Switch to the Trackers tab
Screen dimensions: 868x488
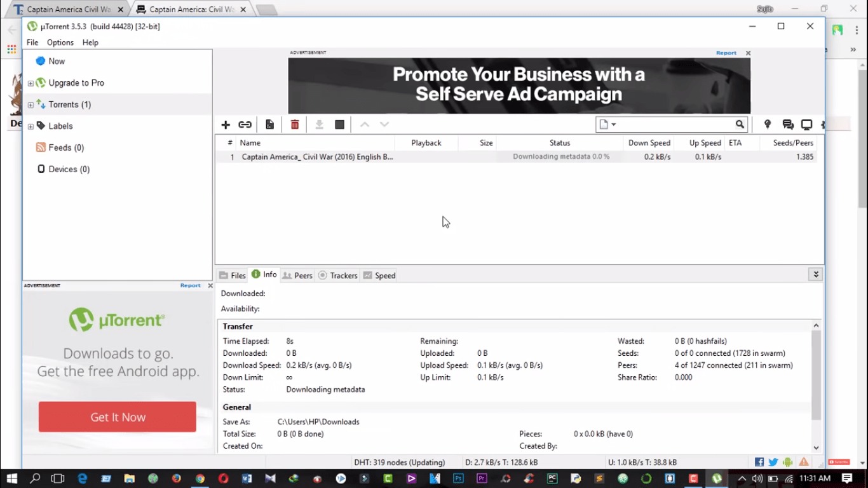tap(338, 275)
